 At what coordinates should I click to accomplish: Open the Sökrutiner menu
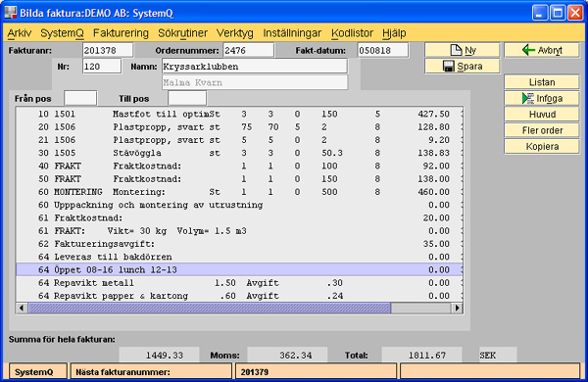[182, 33]
